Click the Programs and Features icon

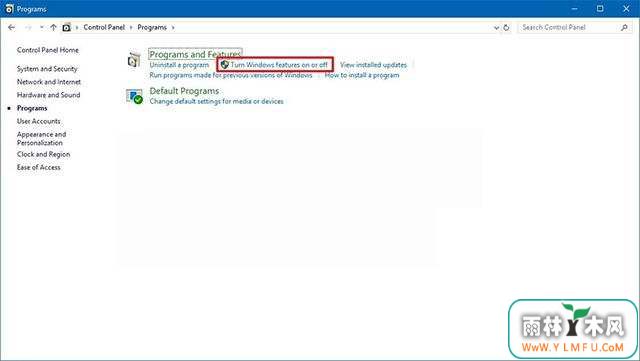134,60
